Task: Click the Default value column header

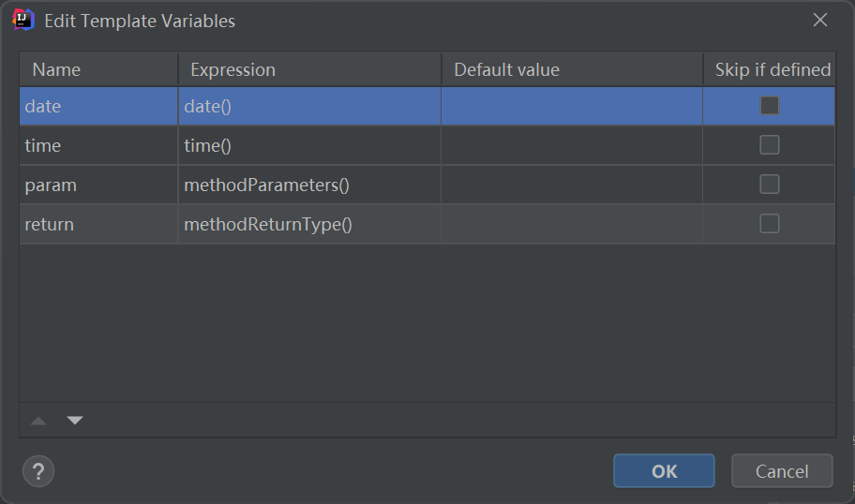Action: (572, 69)
